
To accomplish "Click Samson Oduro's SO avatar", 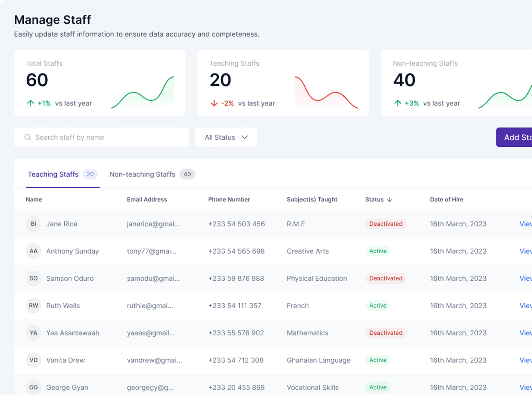I will coord(34,278).
